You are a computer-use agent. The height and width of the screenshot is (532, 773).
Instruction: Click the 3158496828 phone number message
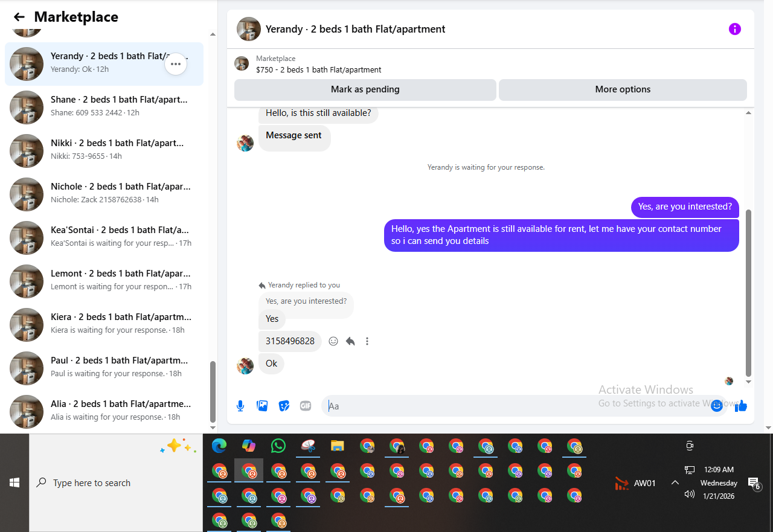(x=290, y=341)
